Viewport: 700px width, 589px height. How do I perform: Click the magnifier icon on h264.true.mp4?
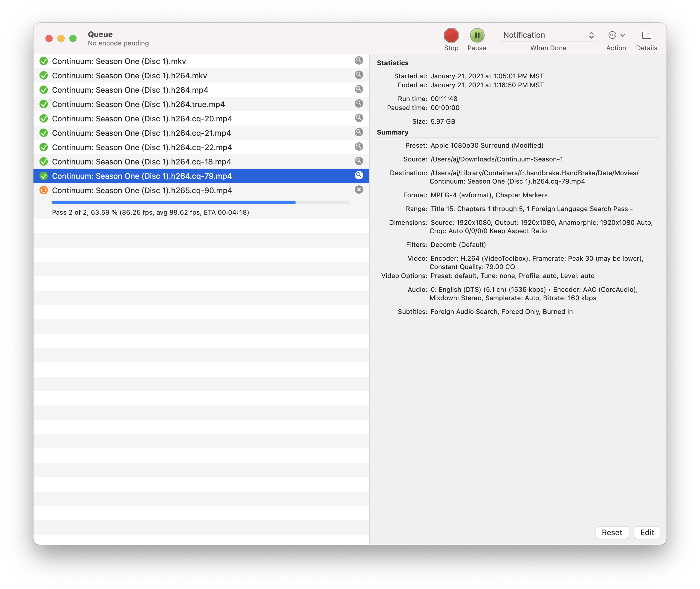[x=359, y=103]
